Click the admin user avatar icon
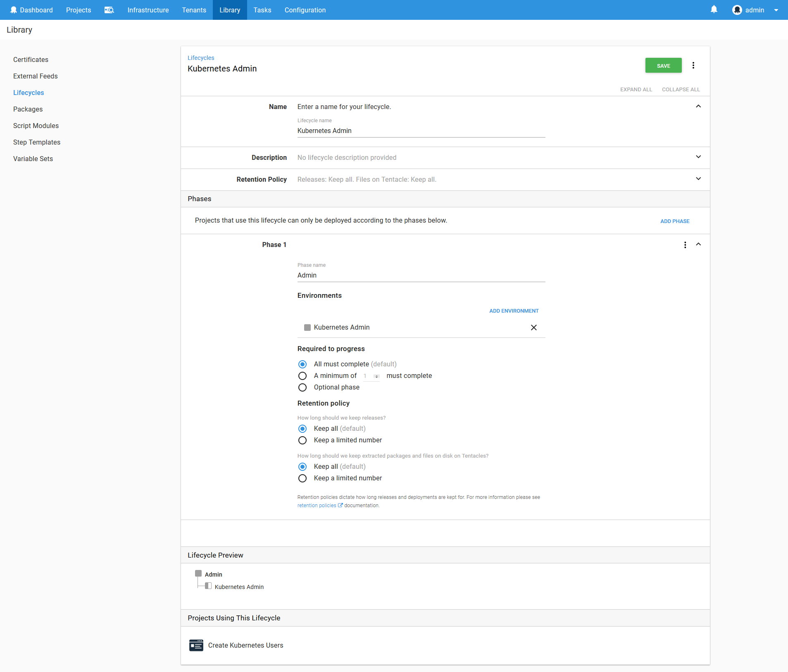The image size is (788, 672). click(737, 10)
